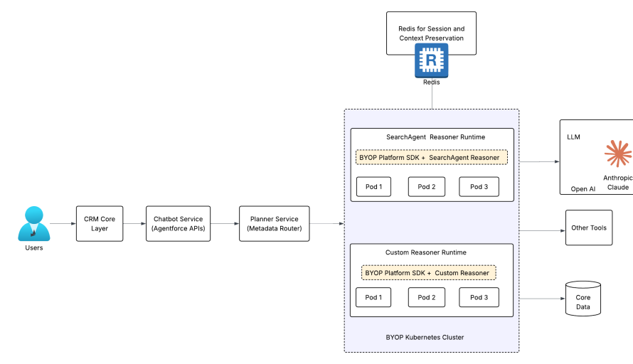Click Pod 2 in SearchAgent Reasoner Runtime

pyautogui.click(x=427, y=186)
